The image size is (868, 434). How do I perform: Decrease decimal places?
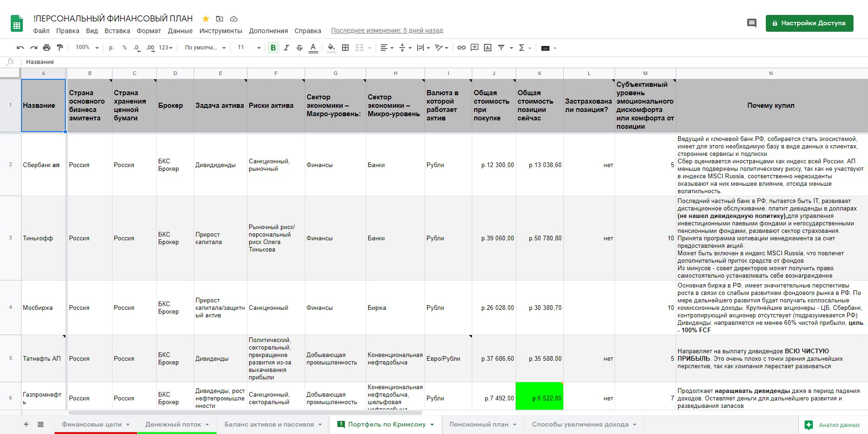pyautogui.click(x=137, y=48)
